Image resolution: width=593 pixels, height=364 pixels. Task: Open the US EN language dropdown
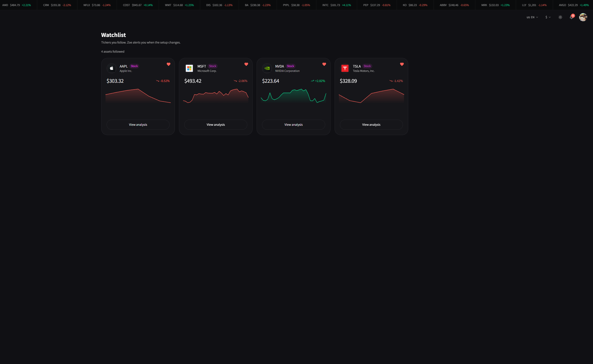click(532, 17)
